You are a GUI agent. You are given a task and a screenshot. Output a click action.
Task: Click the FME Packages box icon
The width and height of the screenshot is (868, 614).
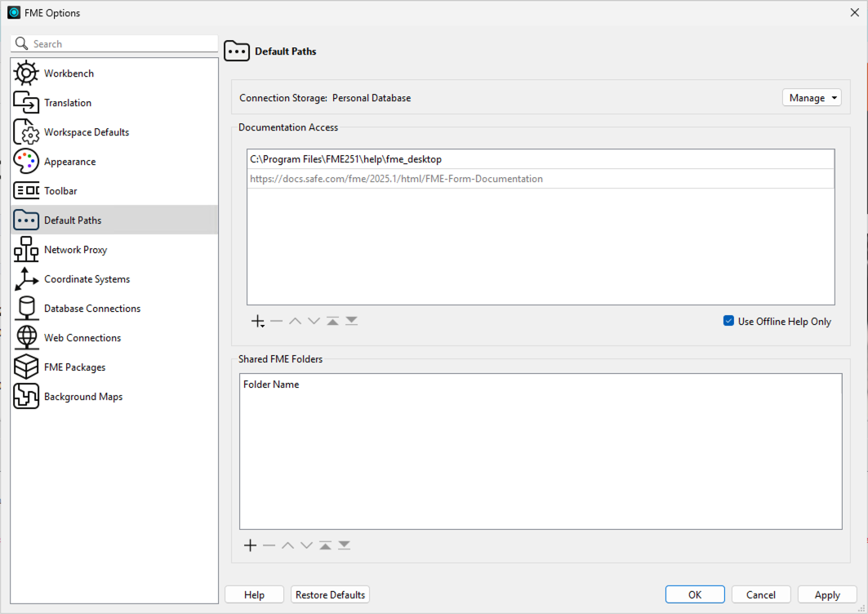pyautogui.click(x=26, y=367)
